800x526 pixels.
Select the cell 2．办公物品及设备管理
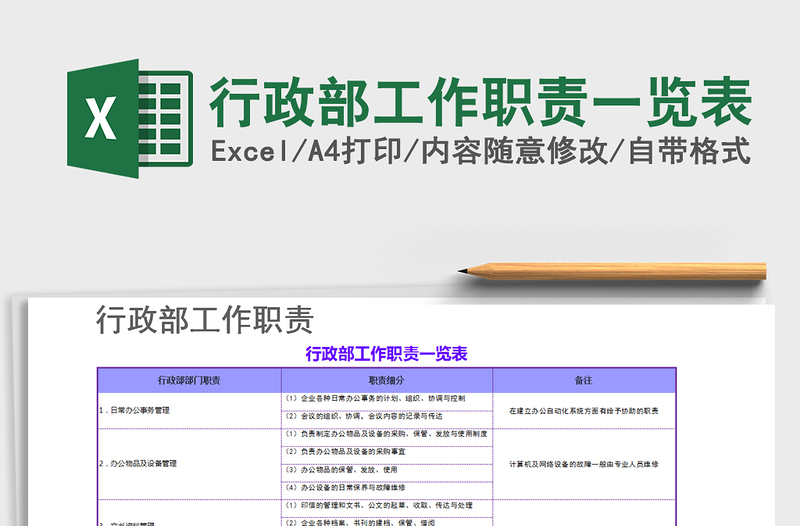[189, 464]
